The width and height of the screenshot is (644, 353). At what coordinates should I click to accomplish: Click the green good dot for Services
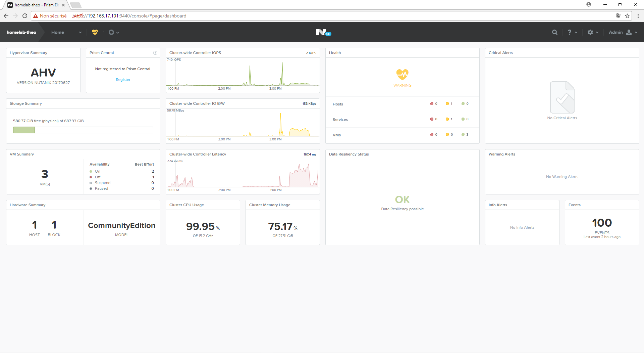463,119
